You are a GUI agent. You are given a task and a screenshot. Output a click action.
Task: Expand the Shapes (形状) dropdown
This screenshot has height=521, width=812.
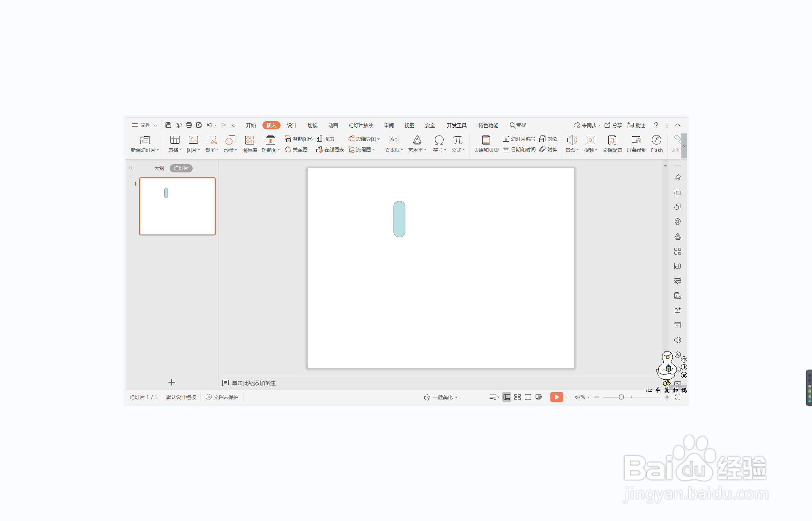[x=236, y=150]
